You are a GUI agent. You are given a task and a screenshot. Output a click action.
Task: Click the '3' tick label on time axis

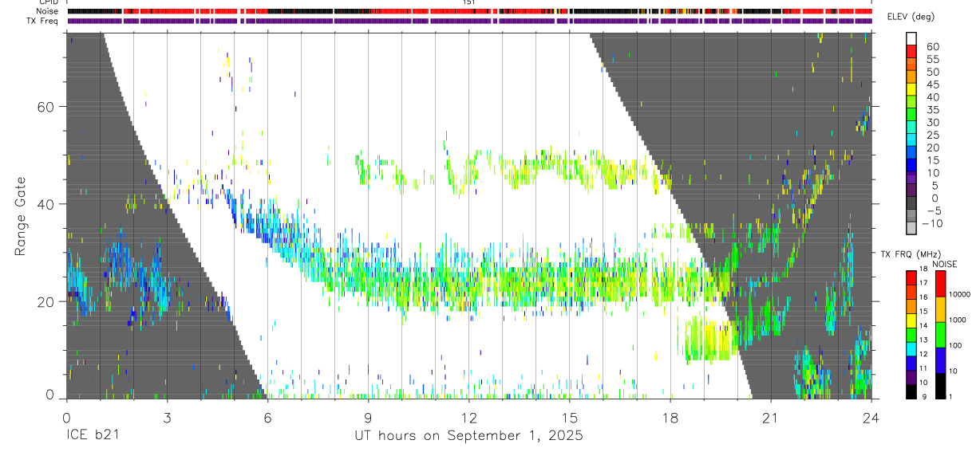pos(167,417)
